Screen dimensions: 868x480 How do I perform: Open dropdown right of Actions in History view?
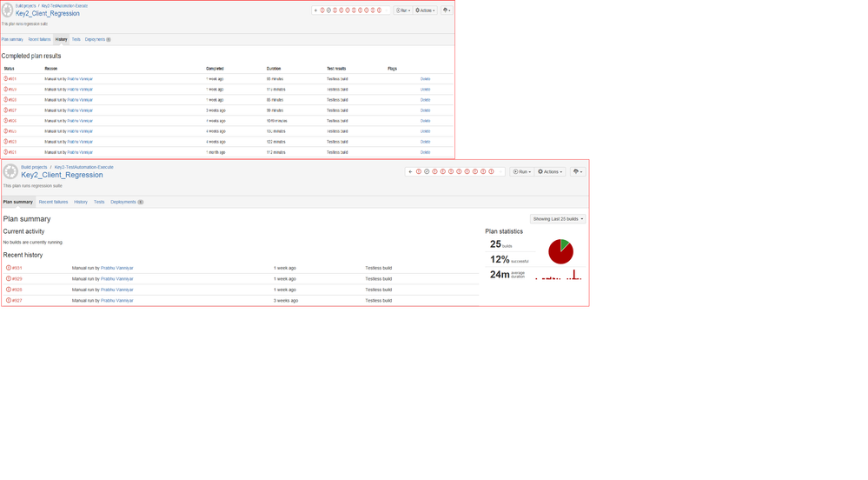click(x=447, y=10)
